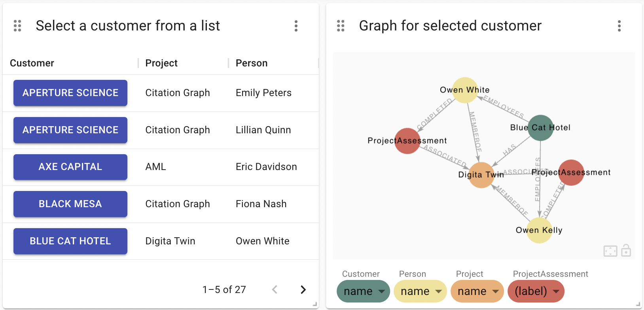Click the customer list resize corner handle

pos(315,304)
